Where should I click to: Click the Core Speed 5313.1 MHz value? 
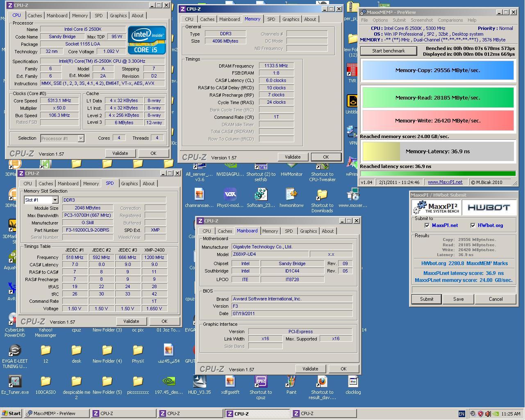pos(59,101)
